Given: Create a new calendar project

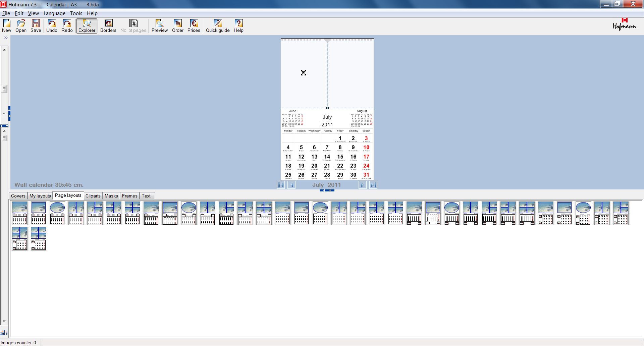Looking at the screenshot, I should (6, 25).
